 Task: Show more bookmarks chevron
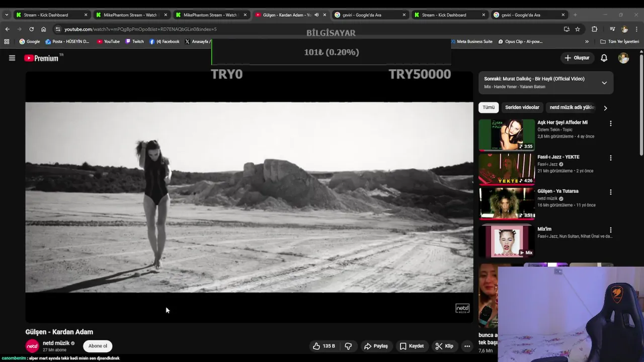(x=587, y=42)
